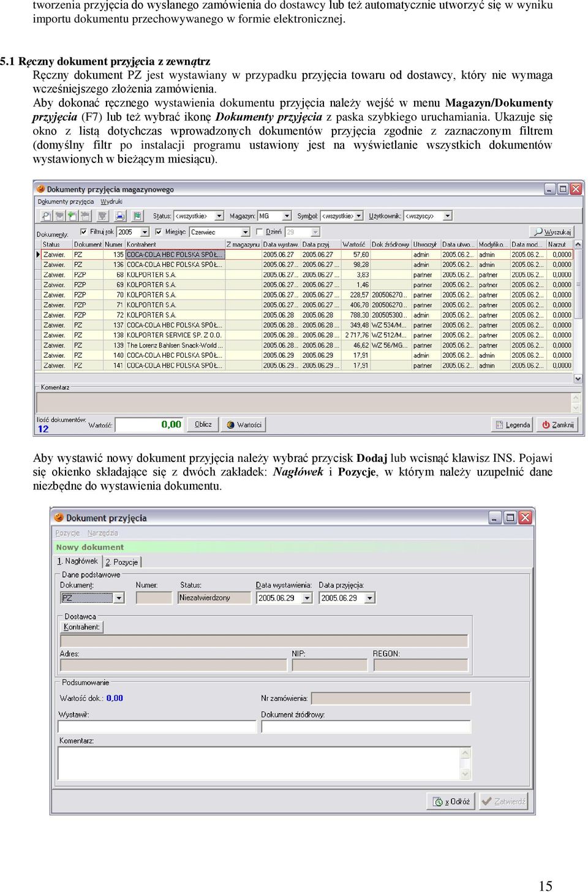Toggle the Miesiąc checkbox

pyautogui.click(x=159, y=232)
